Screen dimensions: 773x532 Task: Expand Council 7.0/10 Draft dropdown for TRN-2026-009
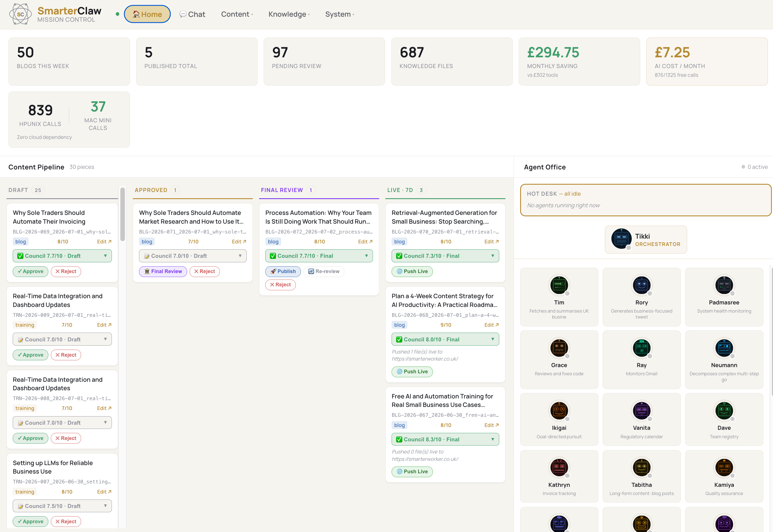pos(62,339)
